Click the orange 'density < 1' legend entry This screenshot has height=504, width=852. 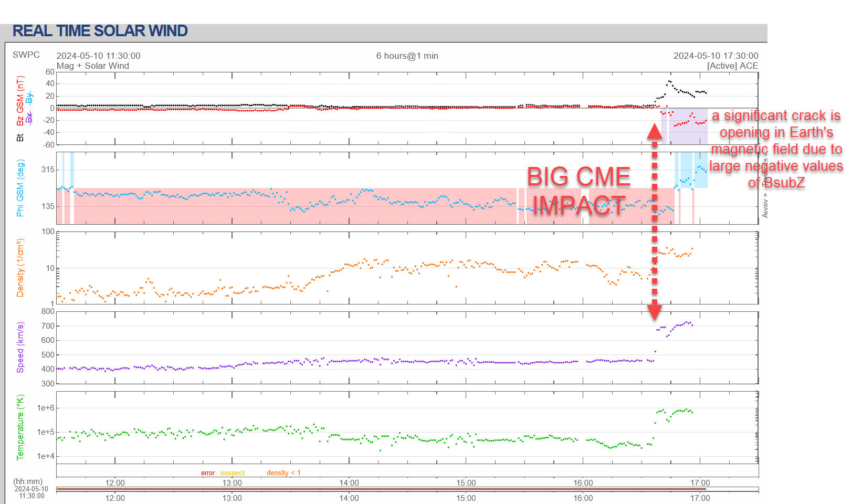(x=283, y=473)
